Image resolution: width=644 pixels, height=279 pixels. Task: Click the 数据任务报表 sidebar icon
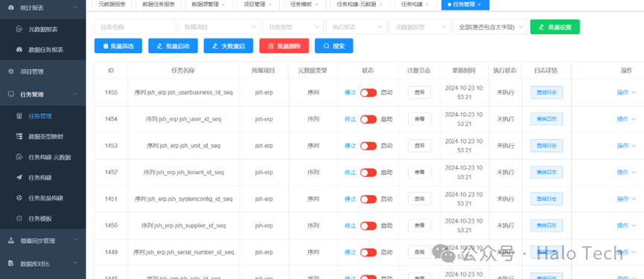[19, 50]
